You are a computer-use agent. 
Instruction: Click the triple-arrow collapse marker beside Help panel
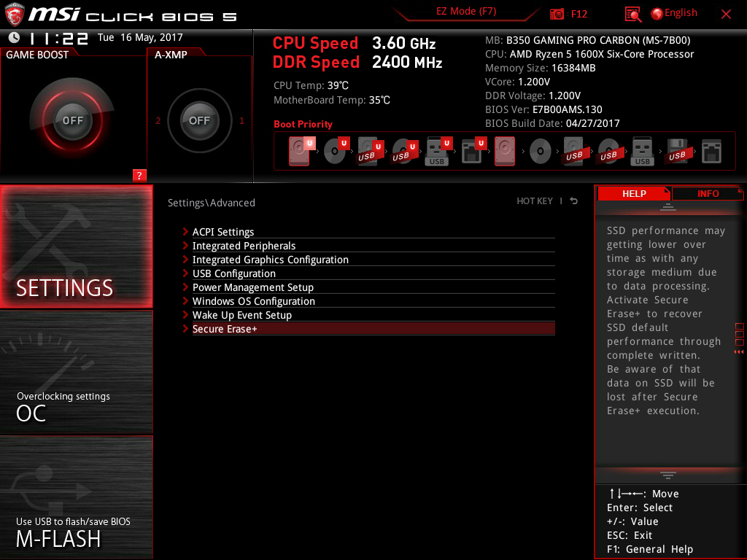738,352
